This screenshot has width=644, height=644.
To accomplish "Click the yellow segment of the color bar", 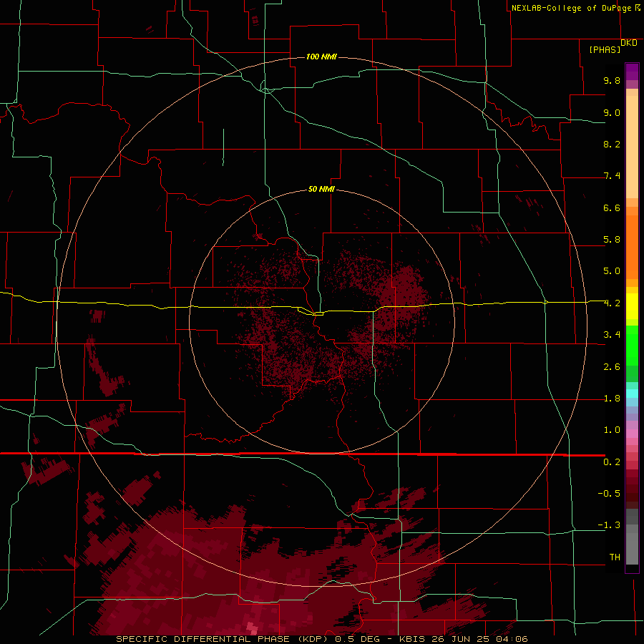I will pyautogui.click(x=632, y=306).
